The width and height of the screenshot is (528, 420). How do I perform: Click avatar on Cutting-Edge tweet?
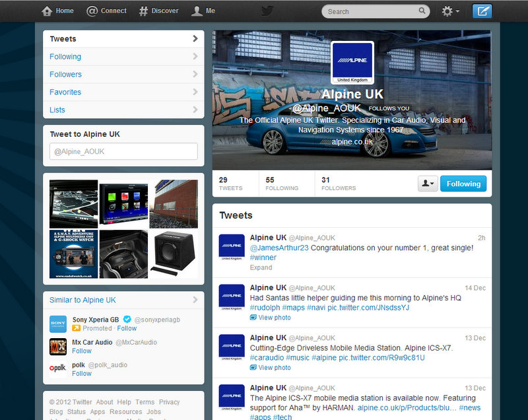(x=232, y=347)
